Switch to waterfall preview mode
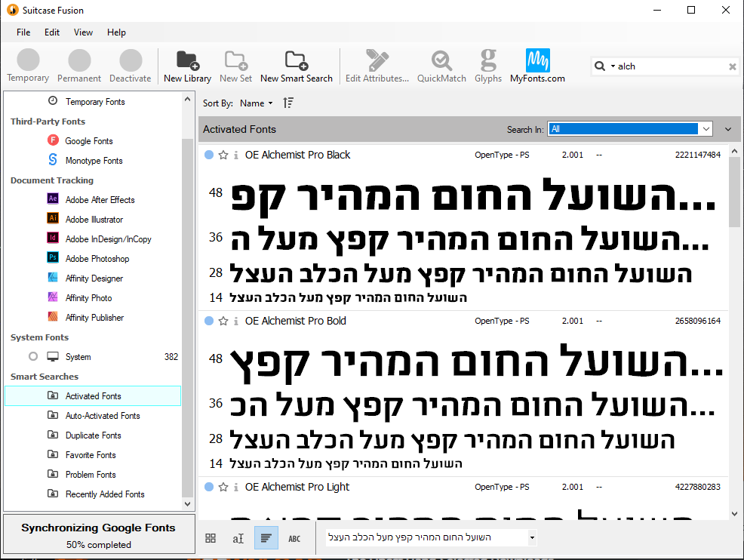The height and width of the screenshot is (560, 744). pos(266,537)
